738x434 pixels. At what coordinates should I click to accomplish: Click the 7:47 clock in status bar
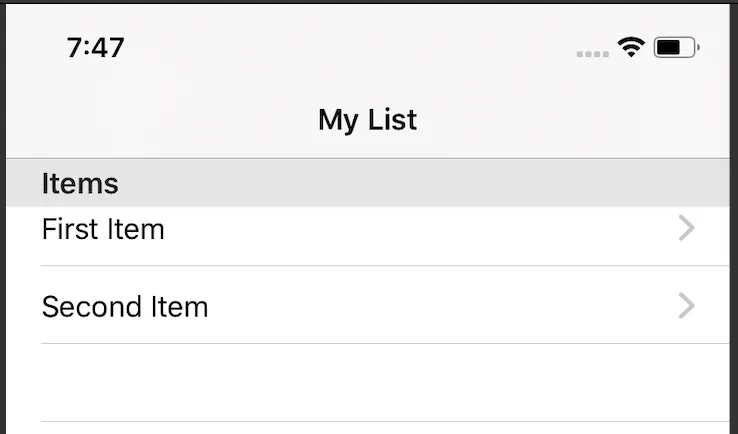96,47
